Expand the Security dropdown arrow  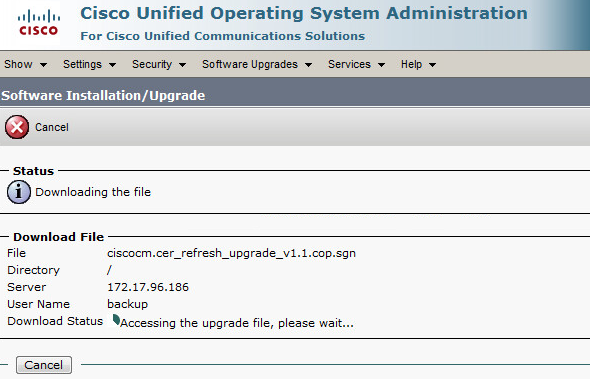pos(182,65)
